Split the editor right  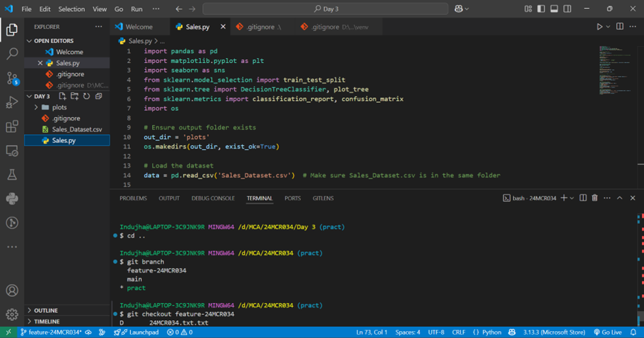pos(620,27)
